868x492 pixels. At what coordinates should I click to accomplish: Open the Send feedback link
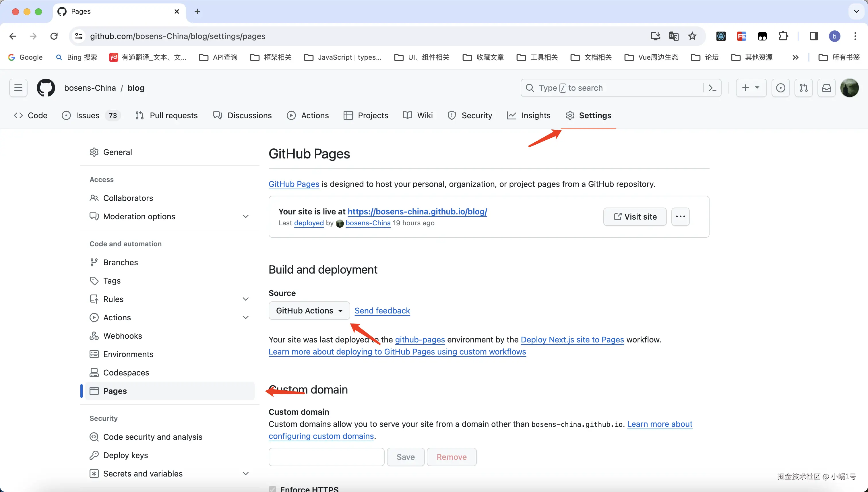tap(382, 311)
